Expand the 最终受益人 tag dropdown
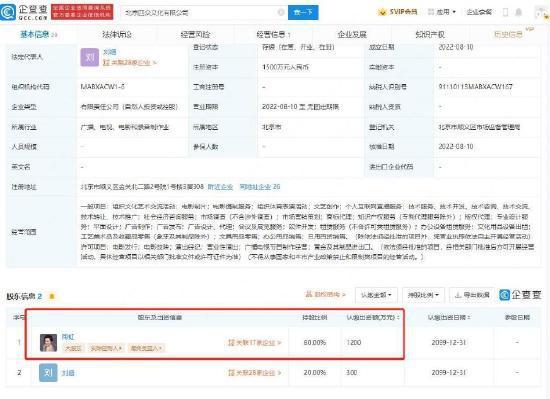 point(146,348)
